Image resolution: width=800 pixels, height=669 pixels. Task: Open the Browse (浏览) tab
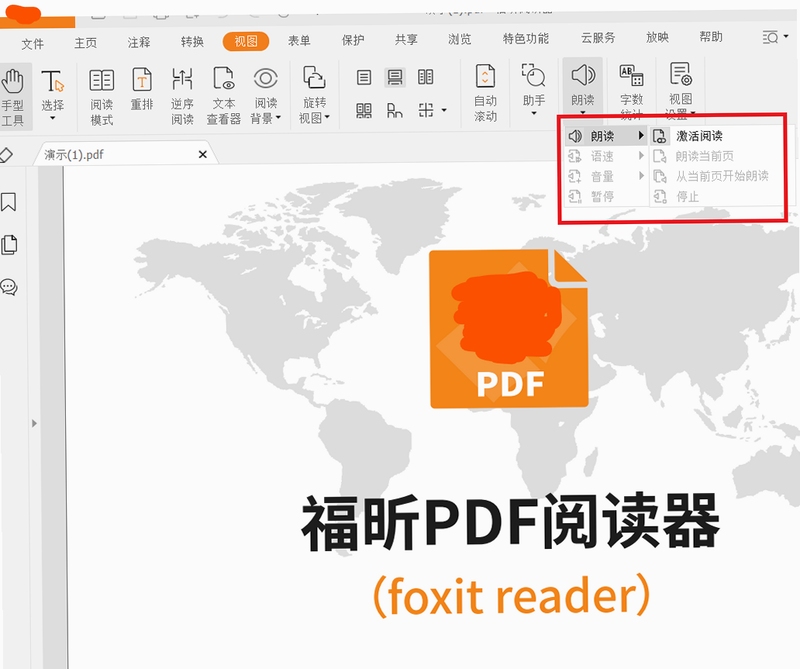click(x=459, y=38)
